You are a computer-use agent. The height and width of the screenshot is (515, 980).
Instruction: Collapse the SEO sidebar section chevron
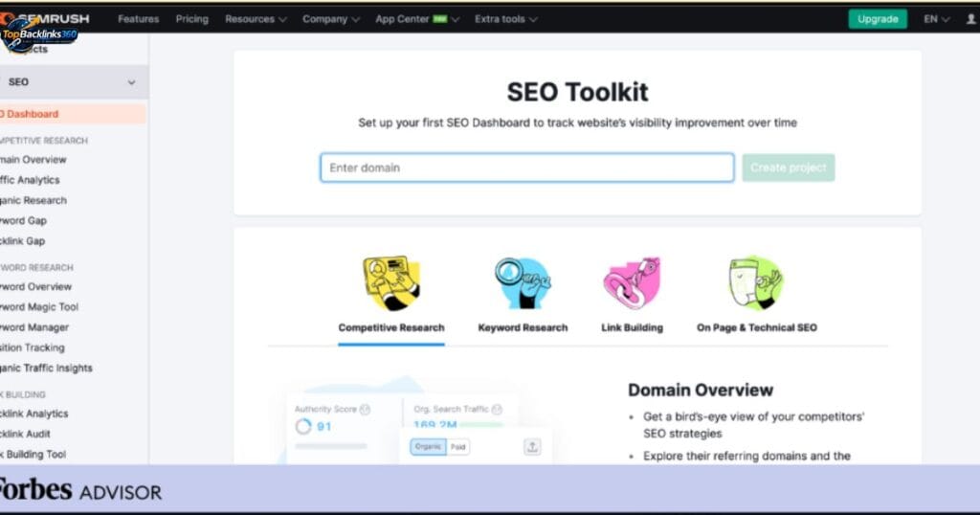tap(131, 82)
